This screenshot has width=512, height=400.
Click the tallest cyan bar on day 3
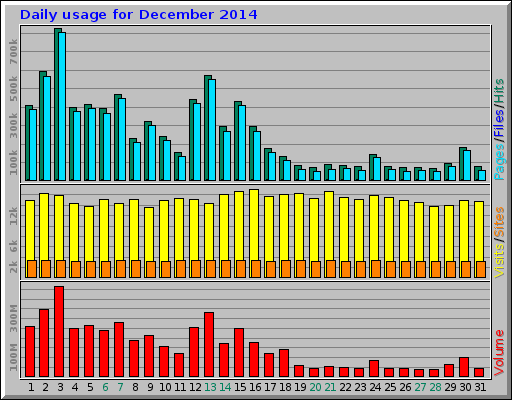[62, 107]
